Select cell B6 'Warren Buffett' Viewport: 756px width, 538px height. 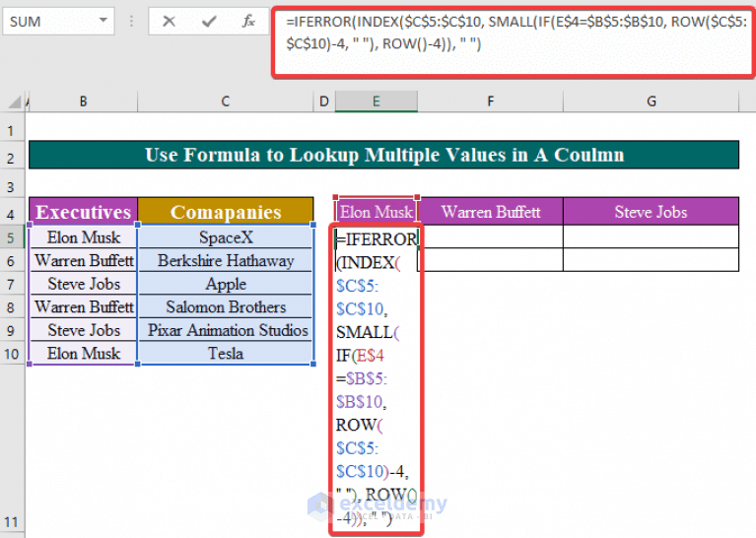84,260
